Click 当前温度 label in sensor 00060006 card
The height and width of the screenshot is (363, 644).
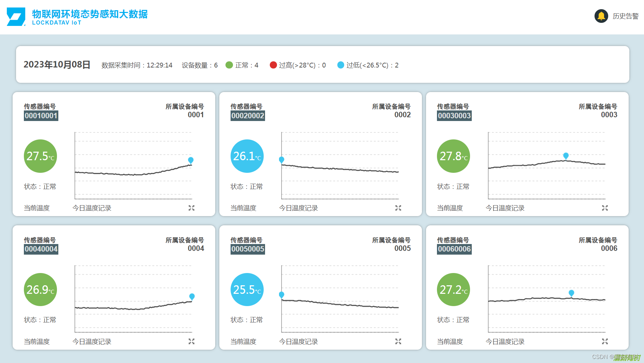click(450, 342)
